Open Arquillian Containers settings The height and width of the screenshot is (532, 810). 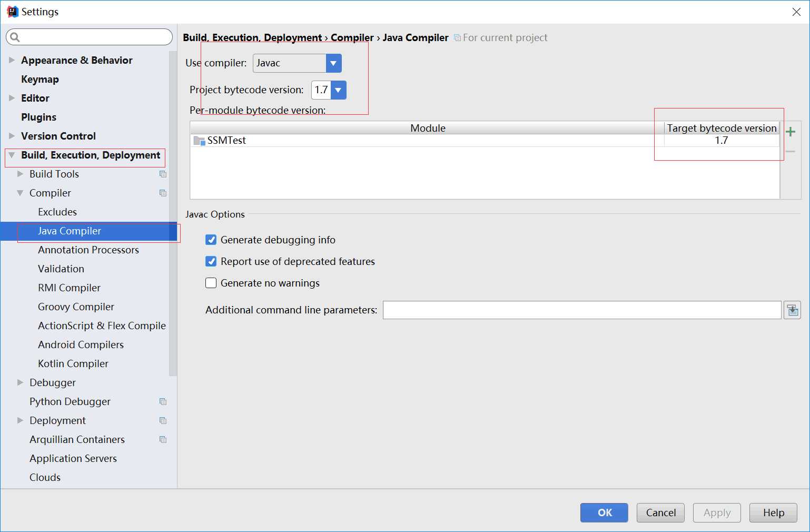pos(77,440)
